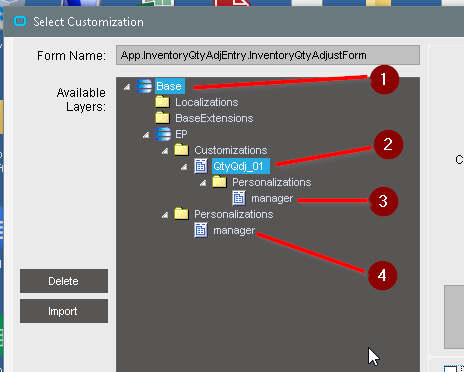464x372 pixels.
Task: Click the Base layer database icon
Action: (144, 86)
